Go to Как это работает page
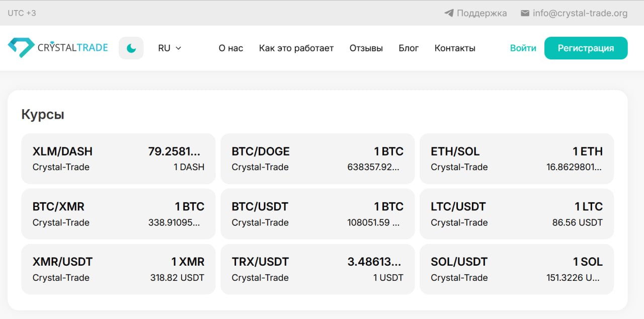This screenshot has height=319, width=644. [x=296, y=48]
